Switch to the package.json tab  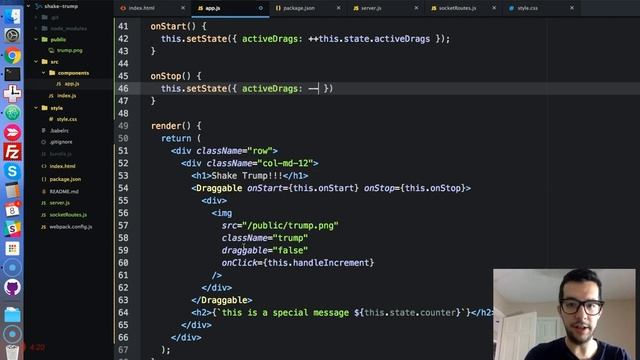(299, 8)
